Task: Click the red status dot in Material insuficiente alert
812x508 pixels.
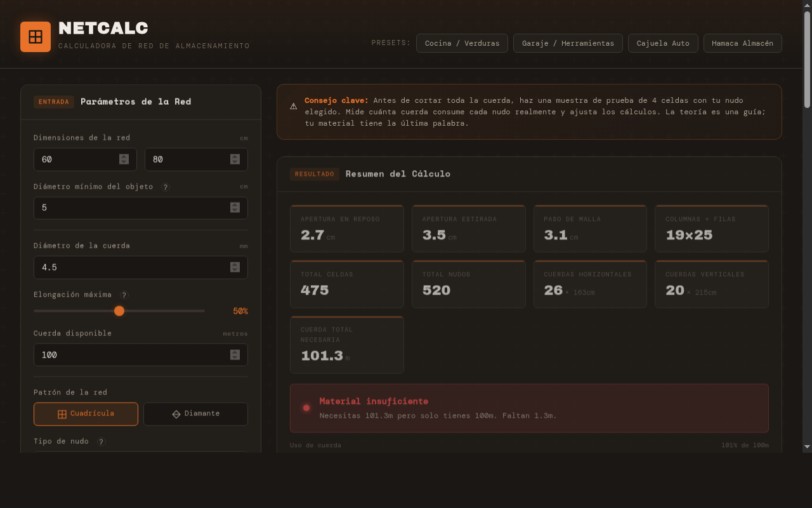Action: tap(306, 408)
